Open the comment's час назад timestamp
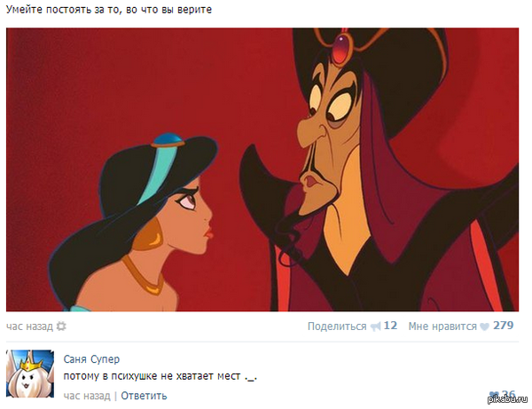Image resolution: width=532 pixels, height=409 pixels. tap(87, 396)
